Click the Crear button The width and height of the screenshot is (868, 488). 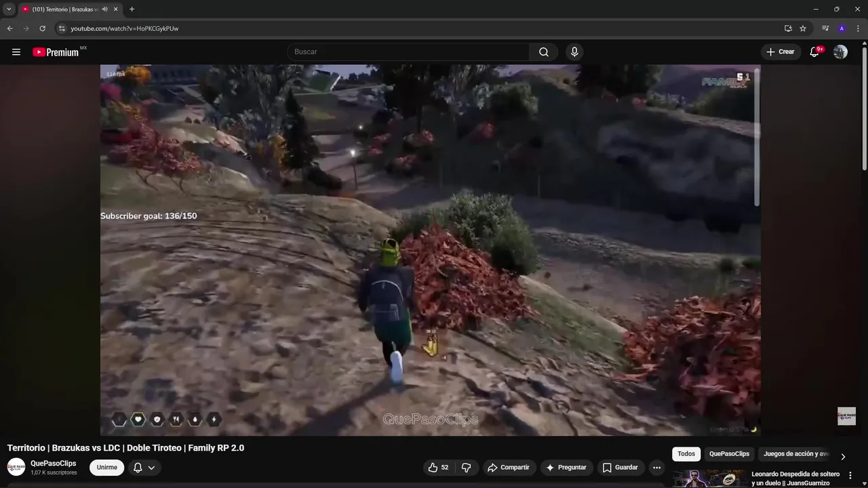point(781,52)
